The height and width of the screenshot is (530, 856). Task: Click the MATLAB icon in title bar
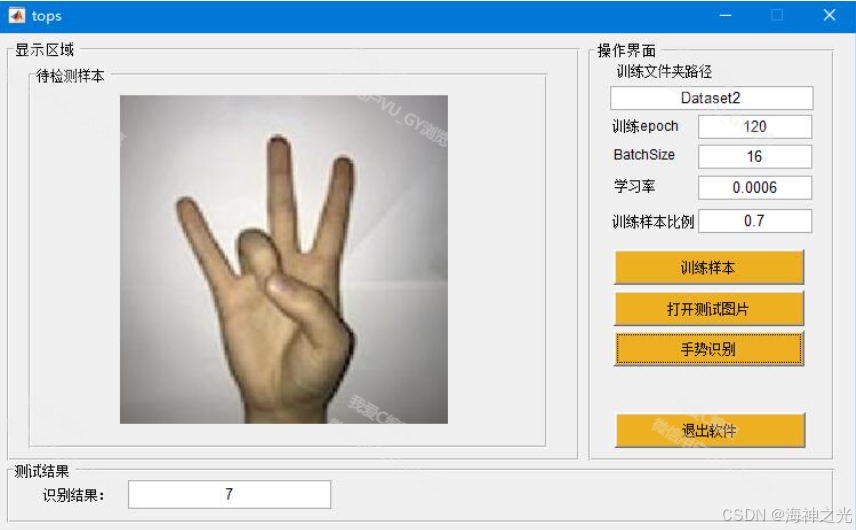point(17,15)
